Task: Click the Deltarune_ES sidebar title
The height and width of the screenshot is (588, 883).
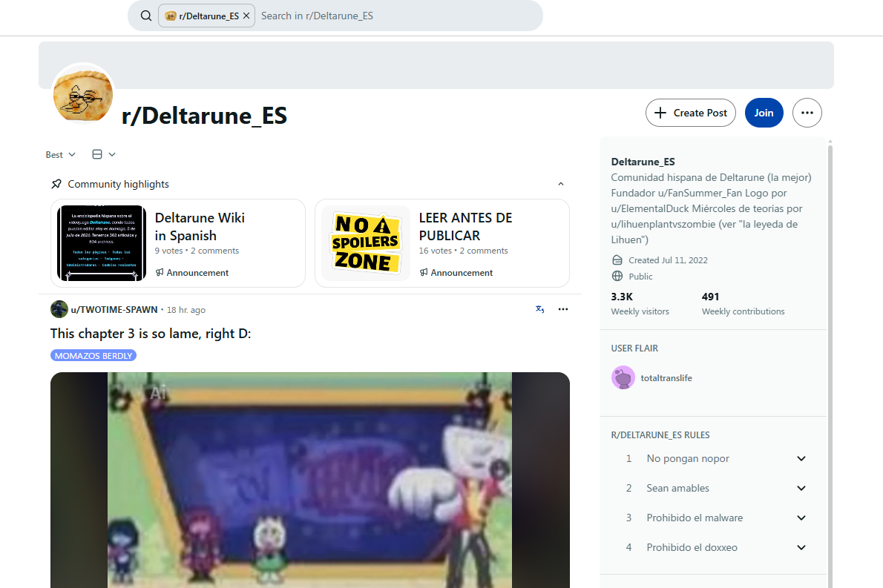Action: [x=643, y=162]
